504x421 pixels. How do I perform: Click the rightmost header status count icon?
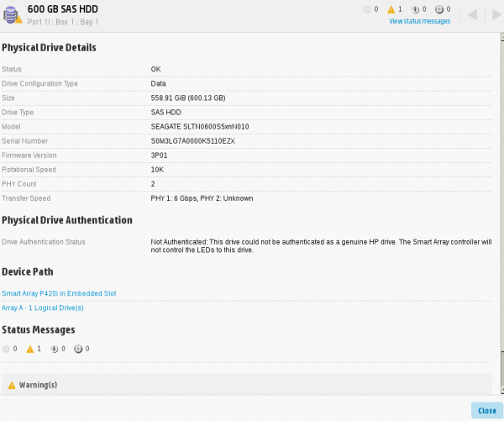point(438,9)
